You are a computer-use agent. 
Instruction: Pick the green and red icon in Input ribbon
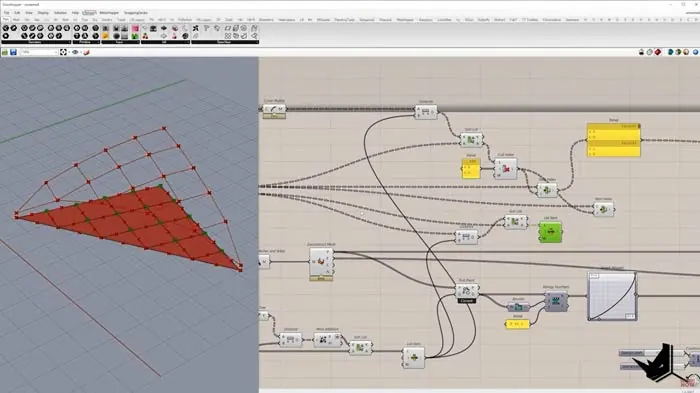coord(135,36)
